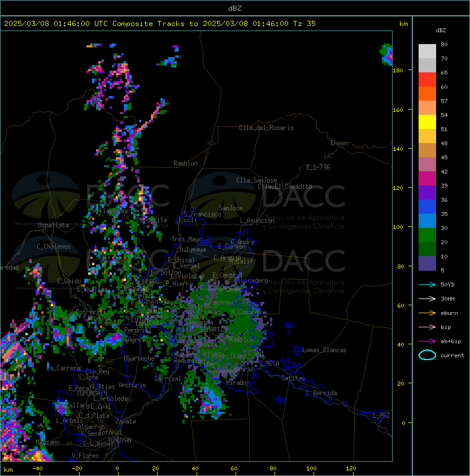Click the magenta eb+bip arrow

(x=427, y=341)
